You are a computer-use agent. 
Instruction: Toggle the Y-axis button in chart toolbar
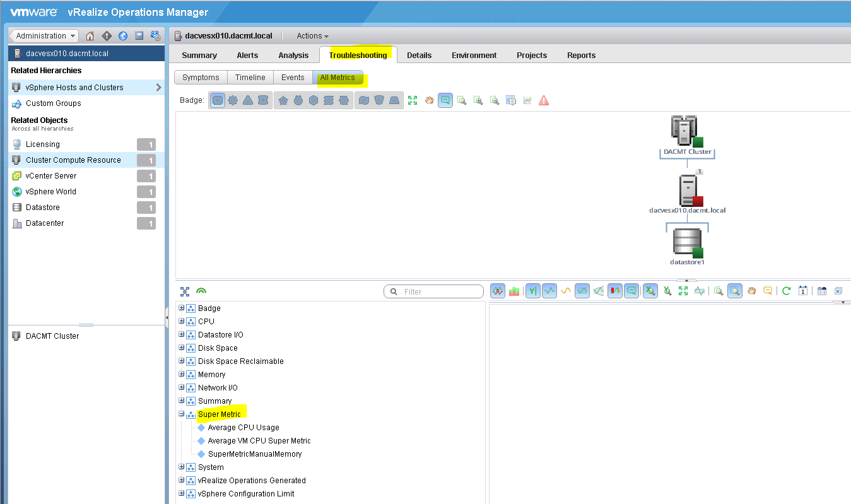pos(533,291)
